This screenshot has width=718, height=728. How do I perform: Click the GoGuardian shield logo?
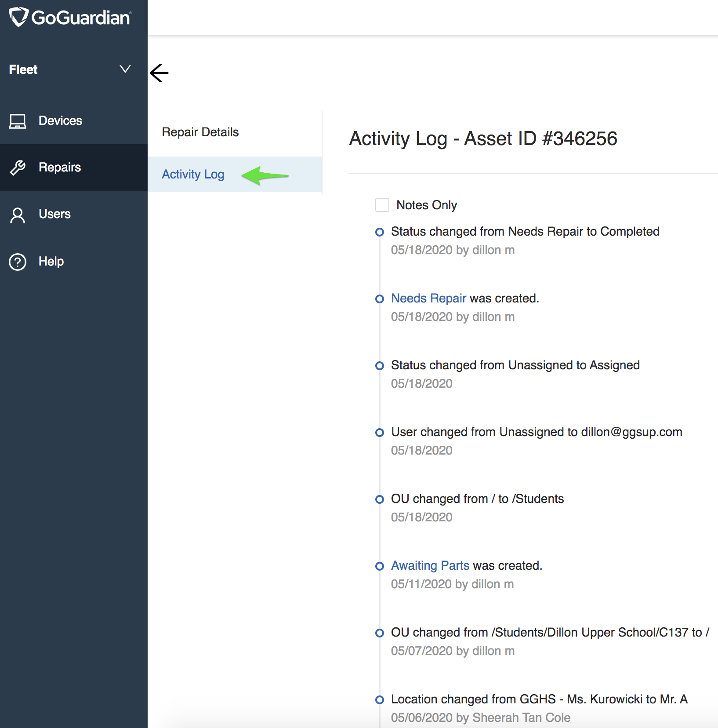point(19,17)
